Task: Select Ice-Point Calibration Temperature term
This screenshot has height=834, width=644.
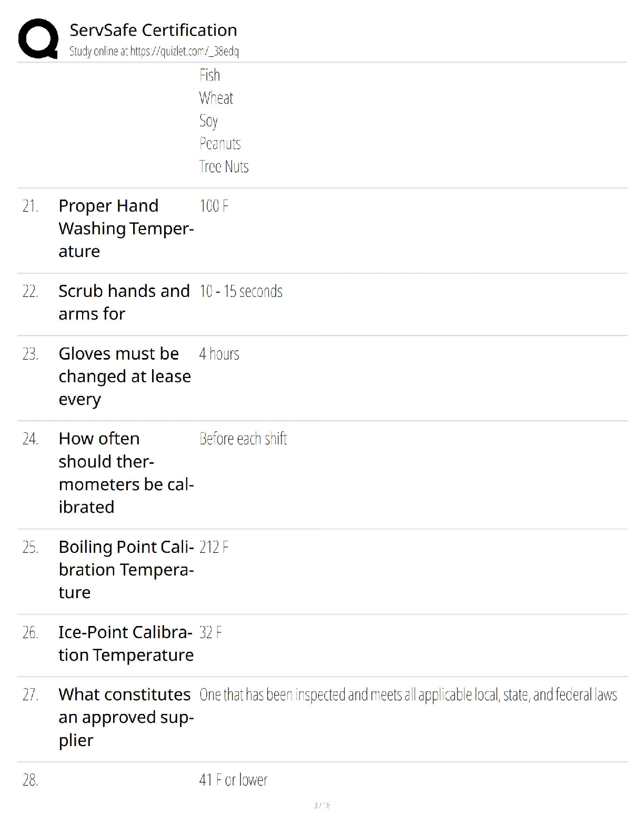Action: 126,643
